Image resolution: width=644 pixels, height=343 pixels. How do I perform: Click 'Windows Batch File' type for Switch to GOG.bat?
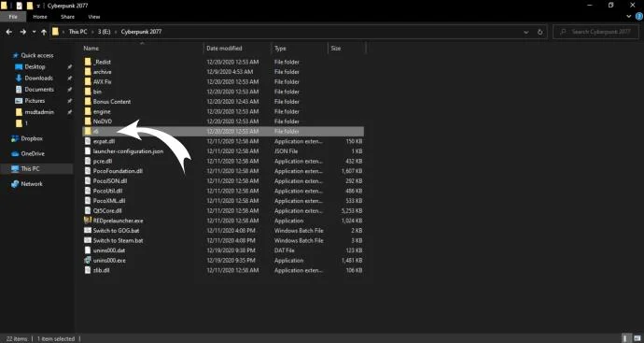(x=299, y=230)
